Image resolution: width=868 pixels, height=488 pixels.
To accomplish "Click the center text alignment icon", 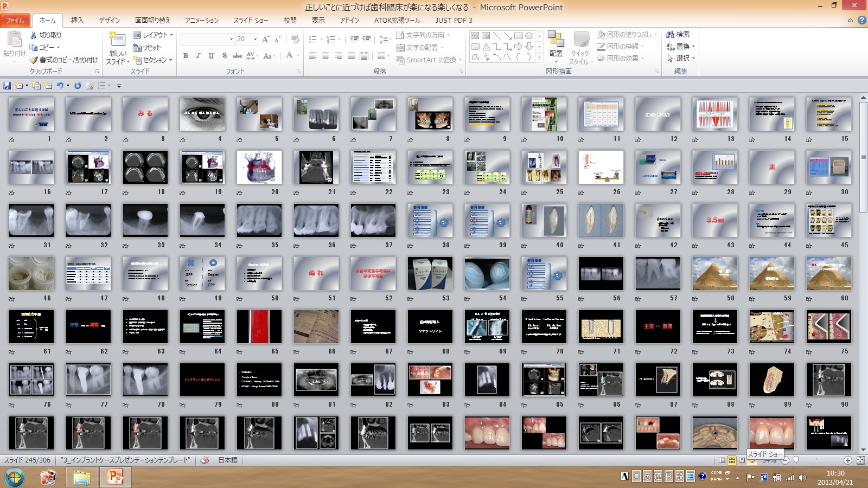I will (325, 56).
